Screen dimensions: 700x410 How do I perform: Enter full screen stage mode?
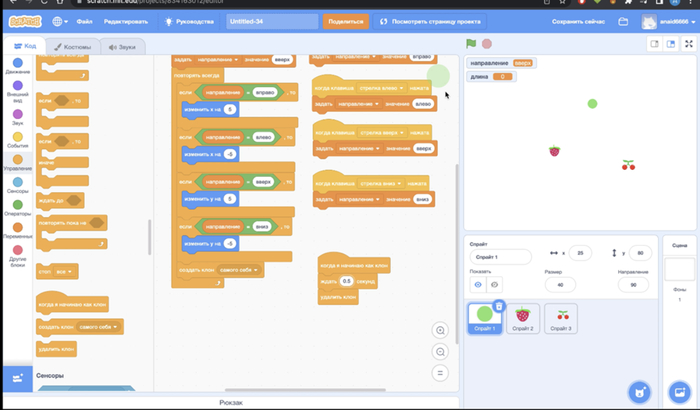pyautogui.click(x=689, y=44)
